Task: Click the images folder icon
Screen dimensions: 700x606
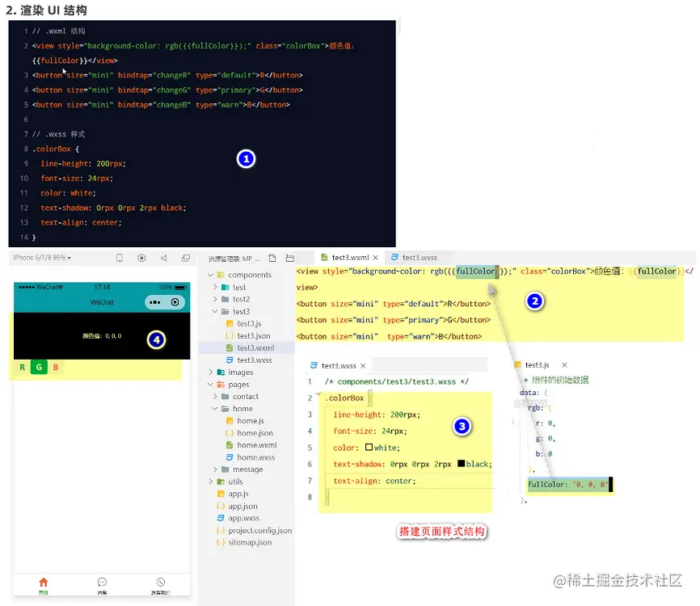Action: 221,372
